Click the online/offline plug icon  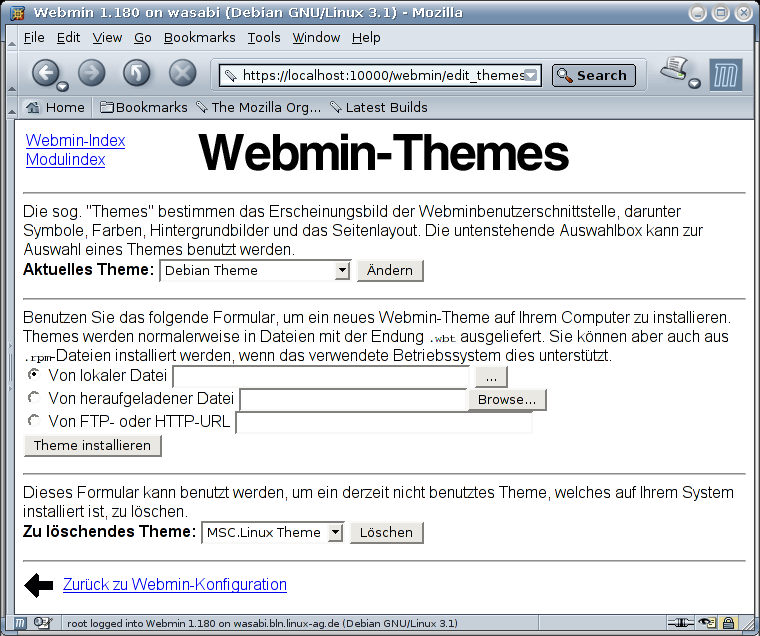[681, 623]
